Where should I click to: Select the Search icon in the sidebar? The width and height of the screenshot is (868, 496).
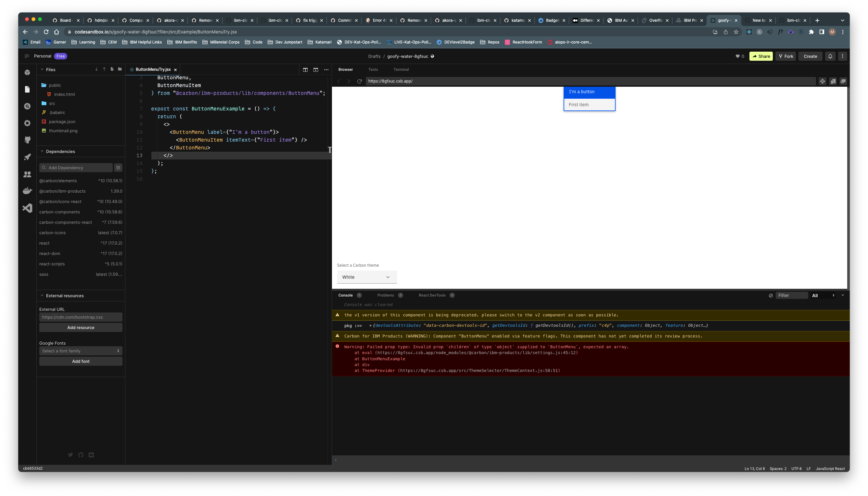[27, 106]
